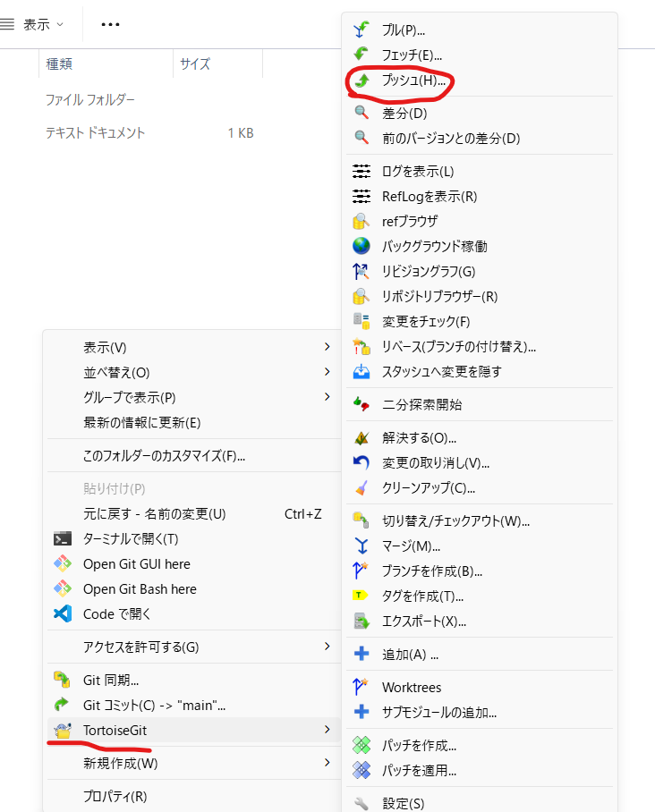Screen dimensions: 655x812
Task: Expand the TortoiseGit submenu arrow
Action: coord(327,730)
